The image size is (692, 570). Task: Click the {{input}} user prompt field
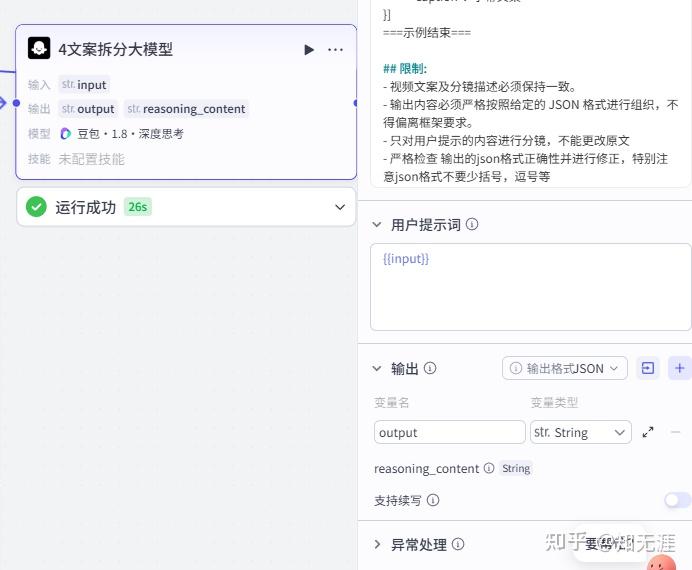point(530,287)
